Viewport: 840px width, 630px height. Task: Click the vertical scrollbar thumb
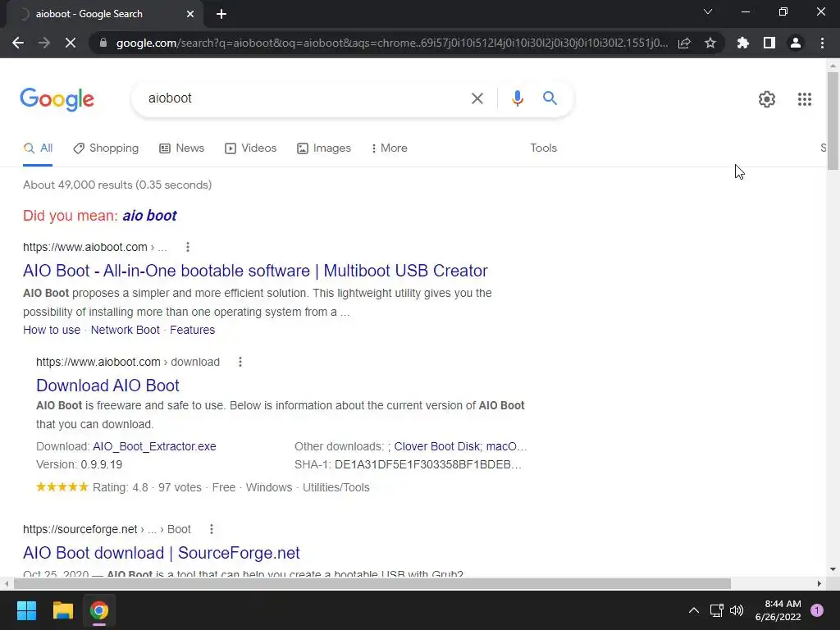833,121
